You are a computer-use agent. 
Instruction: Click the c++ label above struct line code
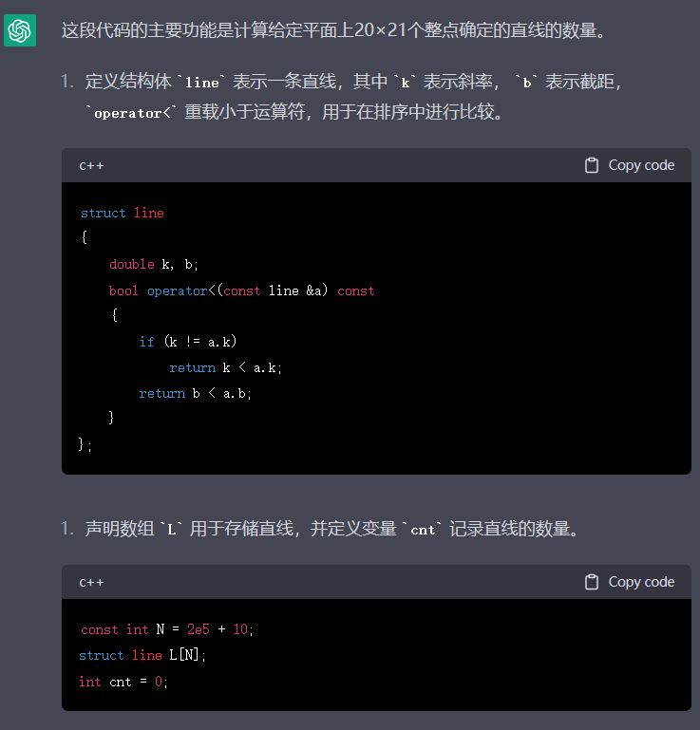[x=91, y=165]
